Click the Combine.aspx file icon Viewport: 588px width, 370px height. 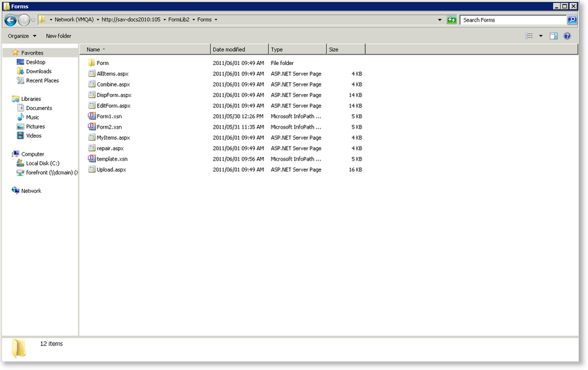coord(91,84)
